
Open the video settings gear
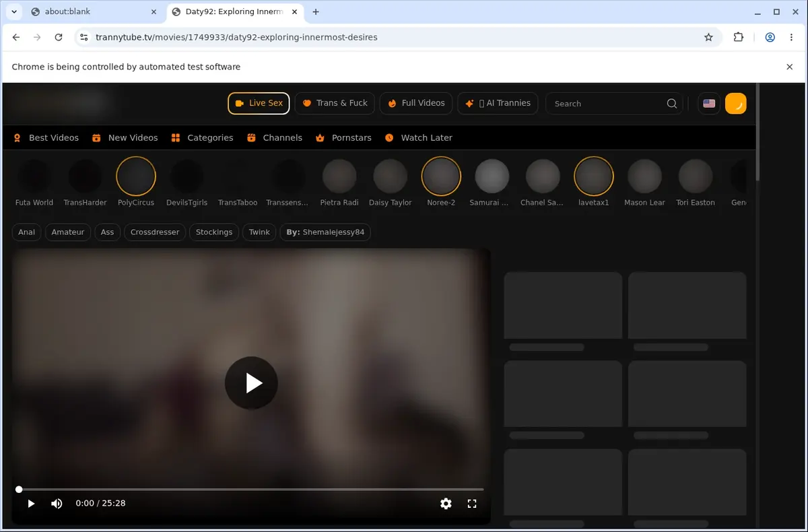pos(446,504)
